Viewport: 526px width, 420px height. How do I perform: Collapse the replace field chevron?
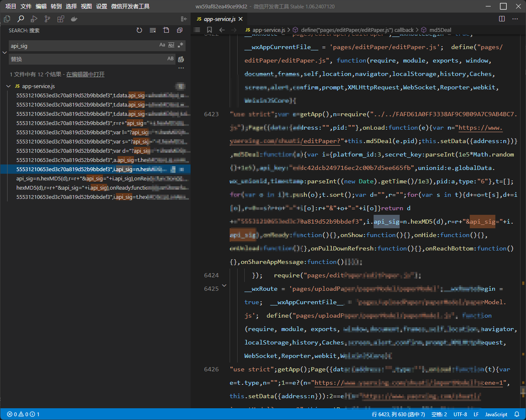5,52
